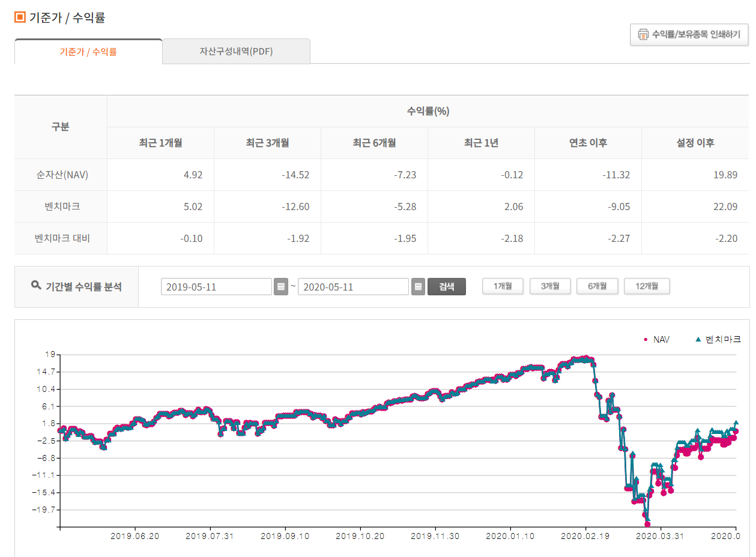The width and height of the screenshot is (756, 557).
Task: Click the 2019.06.20 x-axis date label
Action: point(135,537)
